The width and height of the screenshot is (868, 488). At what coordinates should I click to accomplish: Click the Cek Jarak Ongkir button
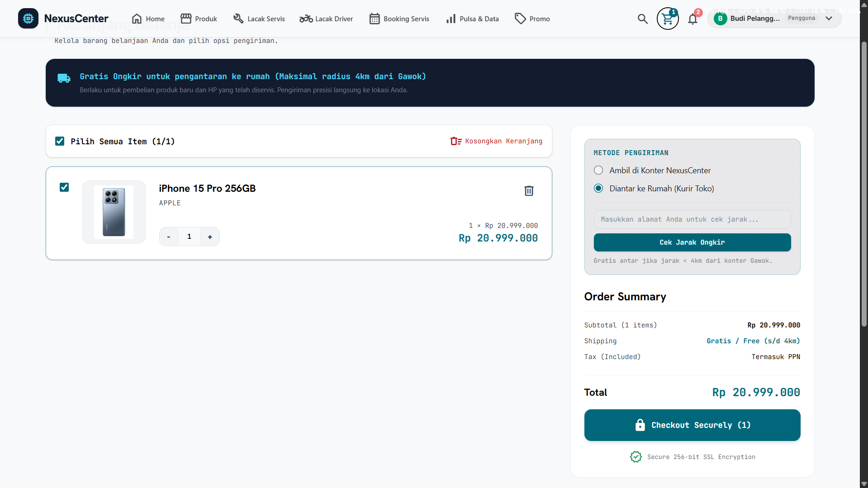click(692, 242)
